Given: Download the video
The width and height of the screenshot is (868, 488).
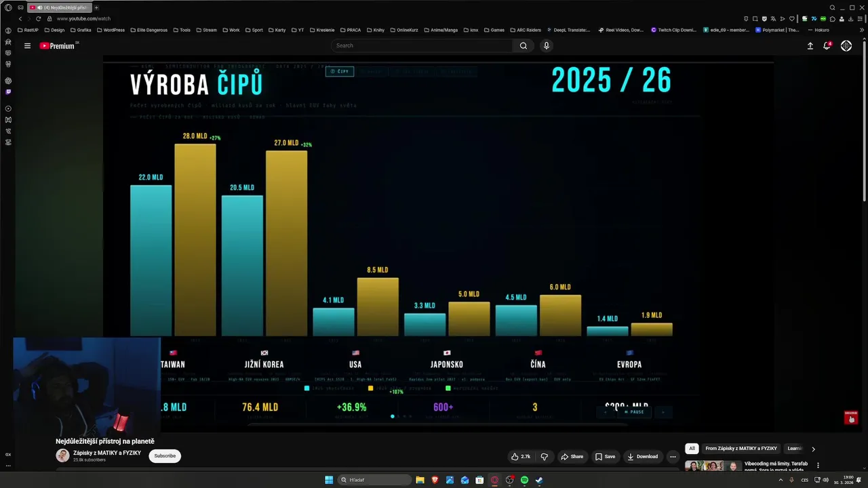Looking at the screenshot, I should pos(642,456).
